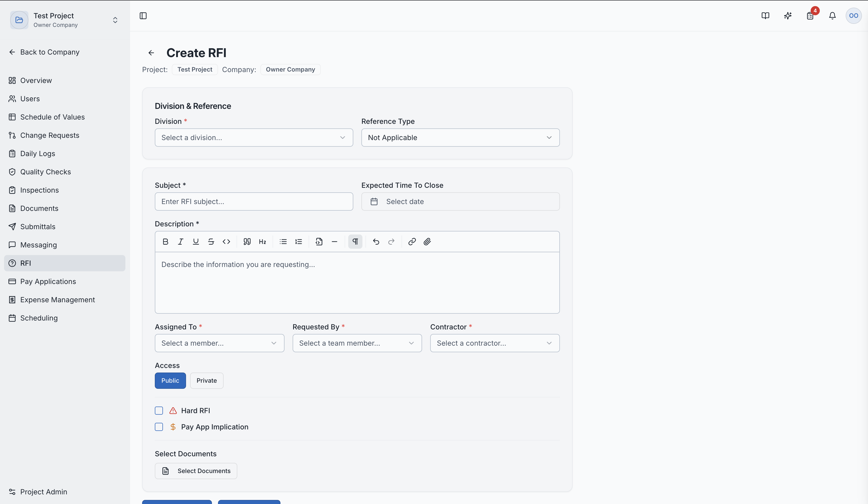The width and height of the screenshot is (868, 504).
Task: Open the OO user avatar menu
Action: (854, 16)
